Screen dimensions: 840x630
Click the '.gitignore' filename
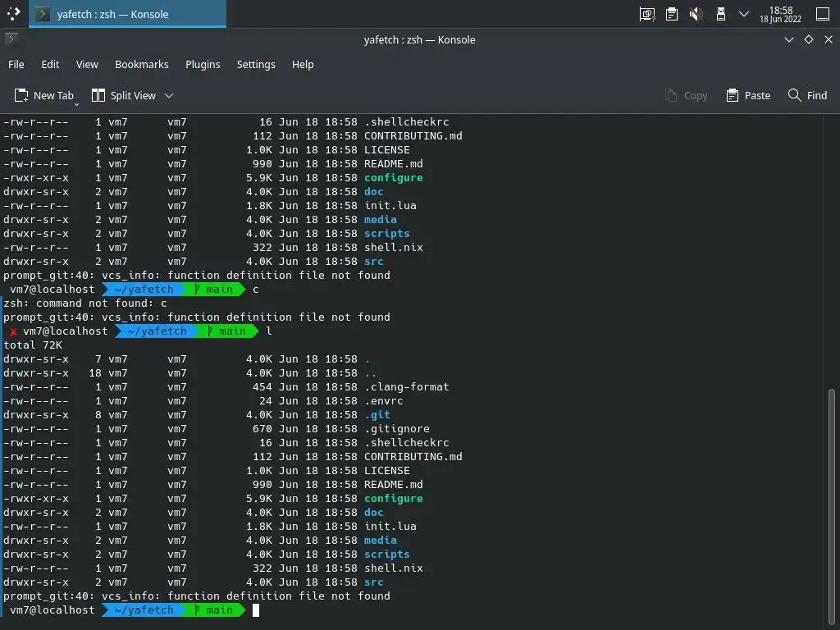click(x=397, y=428)
